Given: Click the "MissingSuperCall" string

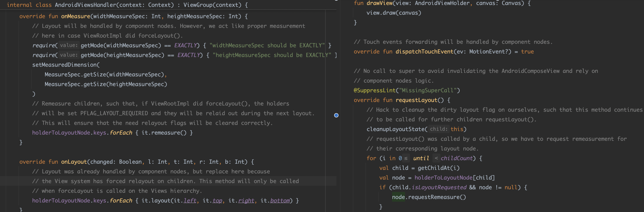Looking at the screenshot, I should point(428,91).
